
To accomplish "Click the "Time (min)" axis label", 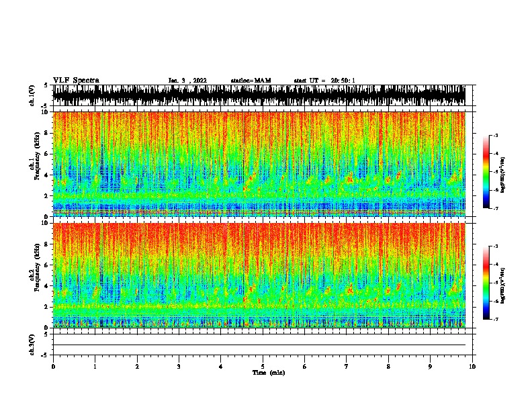I will (269, 373).
